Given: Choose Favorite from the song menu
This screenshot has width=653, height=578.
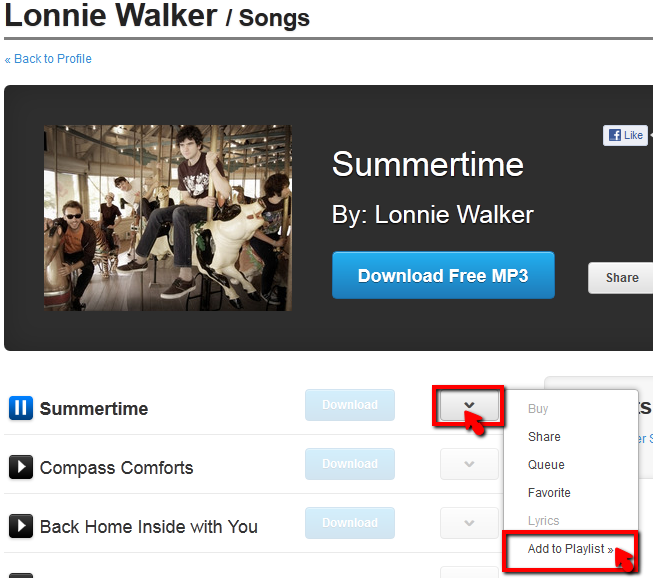Looking at the screenshot, I should 549,493.
